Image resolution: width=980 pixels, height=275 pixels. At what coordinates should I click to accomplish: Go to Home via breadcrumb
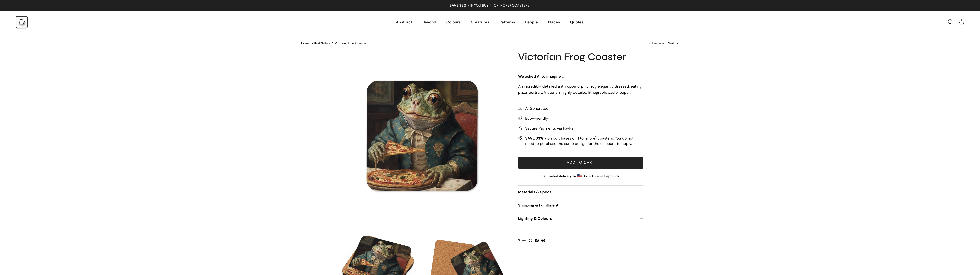point(305,43)
